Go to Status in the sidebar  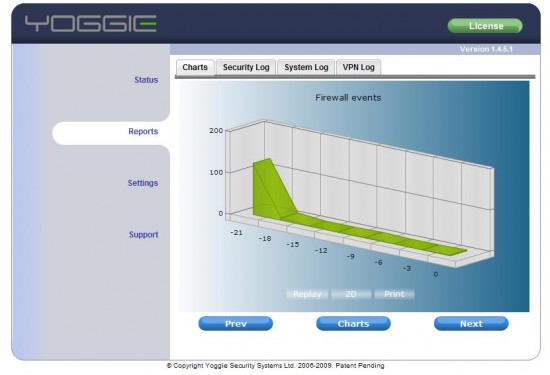tap(146, 80)
